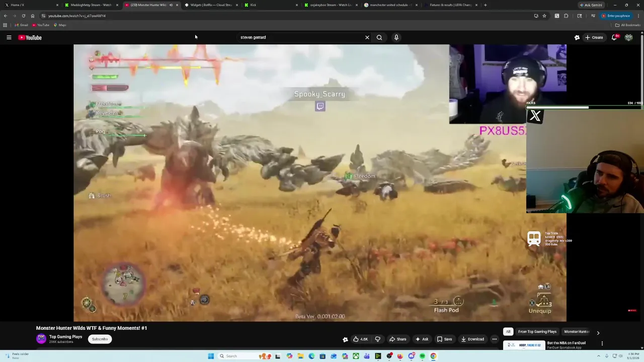Open the Ask button under the video
This screenshot has height=362, width=644.
(x=422, y=339)
